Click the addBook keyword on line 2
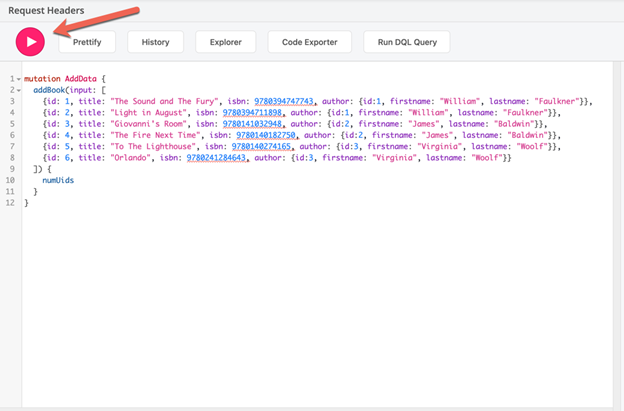 (49, 90)
